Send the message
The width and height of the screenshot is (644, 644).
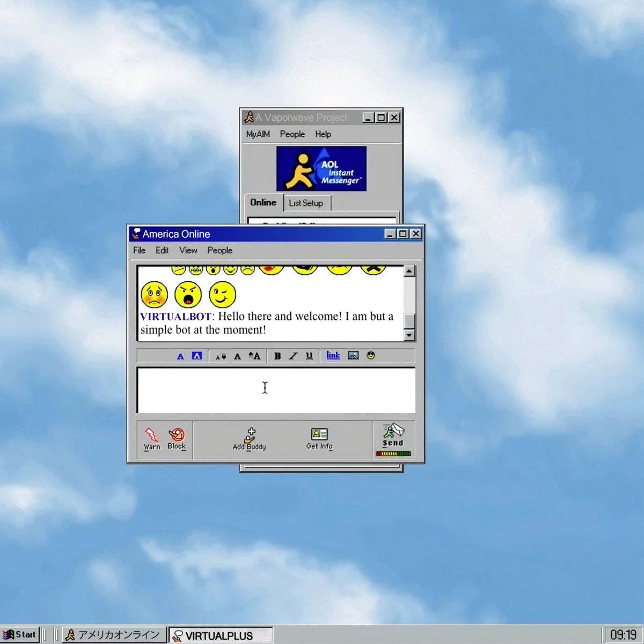393,435
